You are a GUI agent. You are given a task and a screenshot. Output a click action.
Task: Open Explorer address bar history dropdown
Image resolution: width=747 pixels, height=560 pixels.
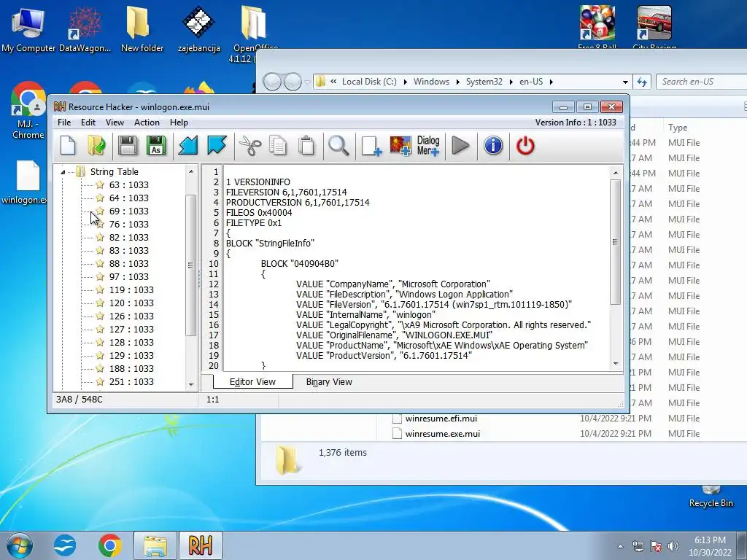click(625, 82)
